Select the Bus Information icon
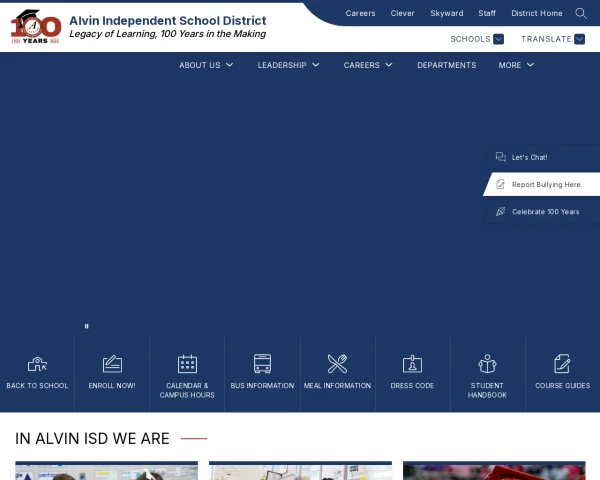The width and height of the screenshot is (600, 480). pyautogui.click(x=262, y=364)
